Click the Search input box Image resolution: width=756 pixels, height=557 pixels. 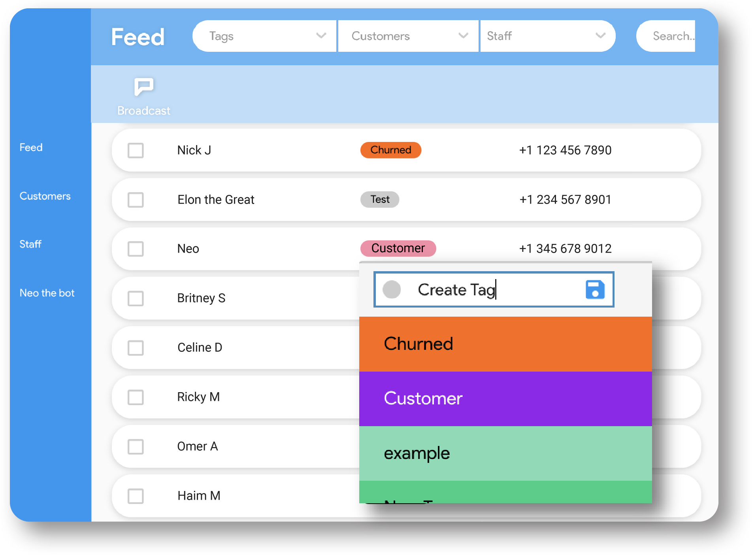[668, 36]
